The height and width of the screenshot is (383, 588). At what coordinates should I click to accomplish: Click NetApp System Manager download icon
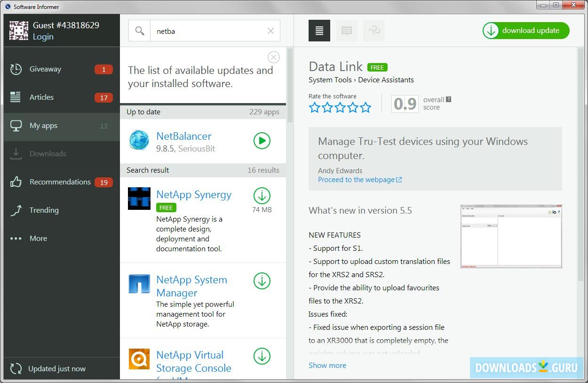[x=262, y=281]
